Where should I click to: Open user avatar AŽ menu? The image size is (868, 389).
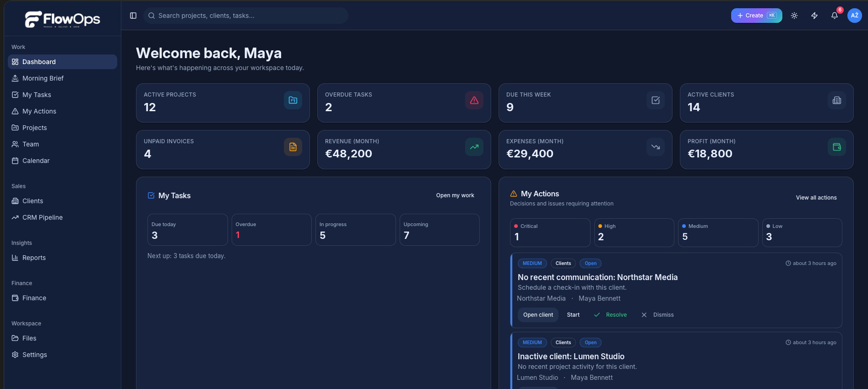tap(855, 16)
